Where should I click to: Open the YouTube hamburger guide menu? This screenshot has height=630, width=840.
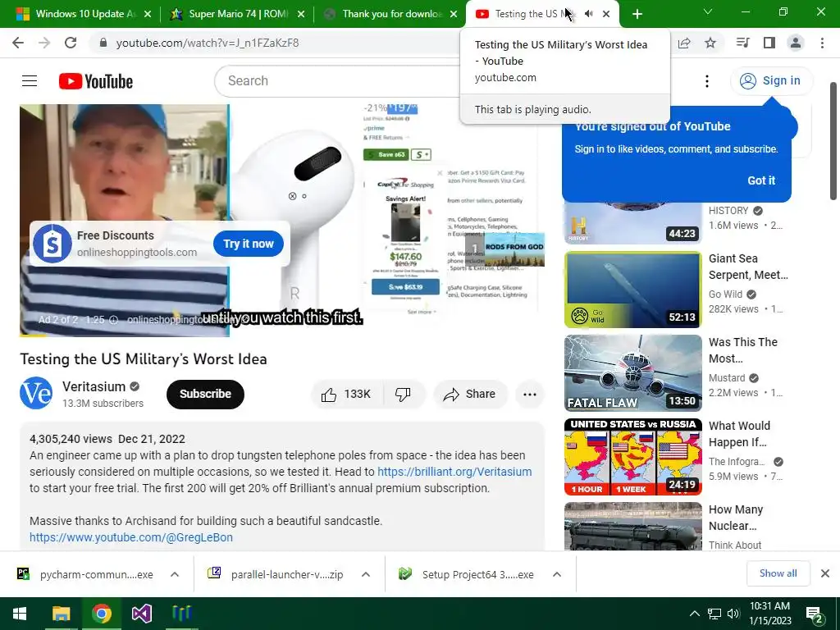click(x=30, y=81)
